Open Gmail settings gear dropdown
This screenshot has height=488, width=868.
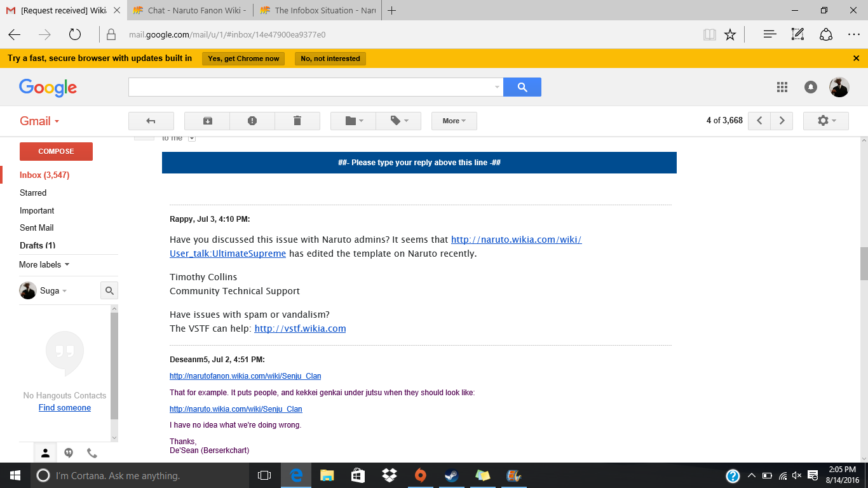tap(826, 121)
